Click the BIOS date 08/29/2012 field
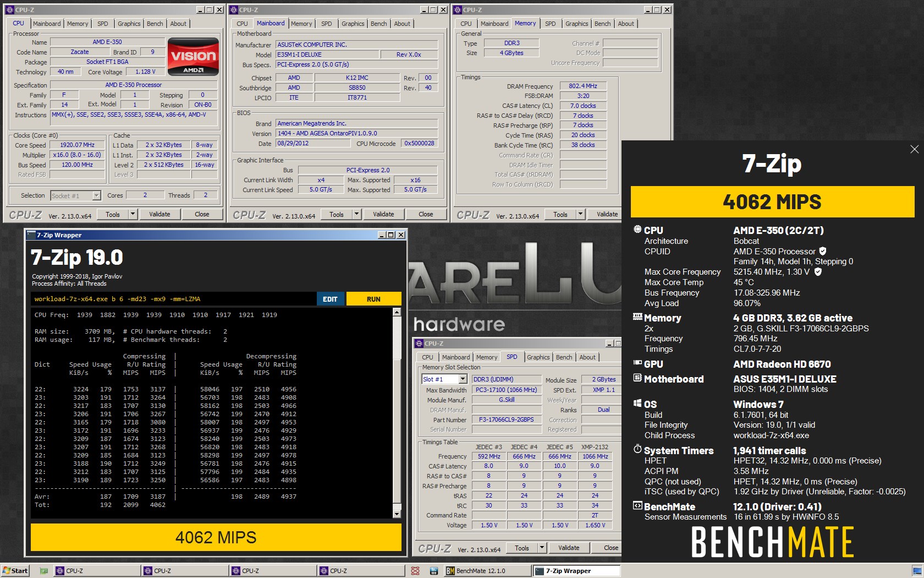 pos(313,143)
